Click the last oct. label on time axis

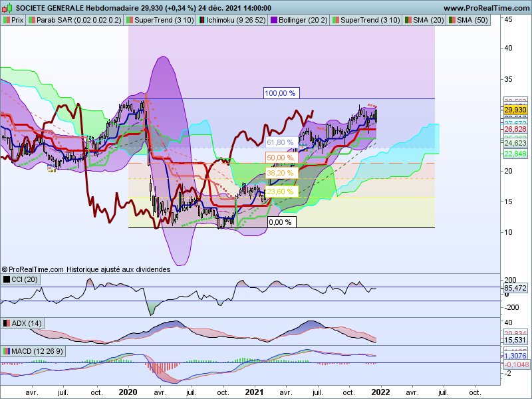pyautogui.click(x=475, y=393)
